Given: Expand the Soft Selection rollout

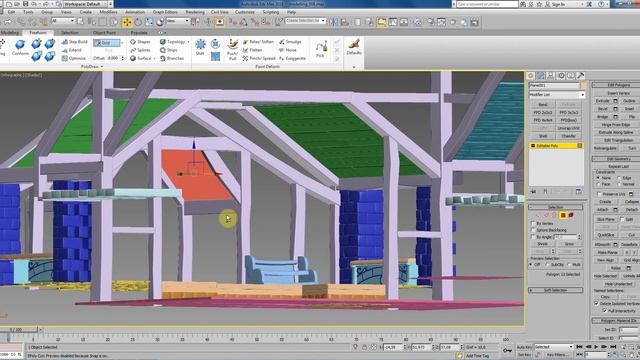Looking at the screenshot, I should (x=556, y=290).
